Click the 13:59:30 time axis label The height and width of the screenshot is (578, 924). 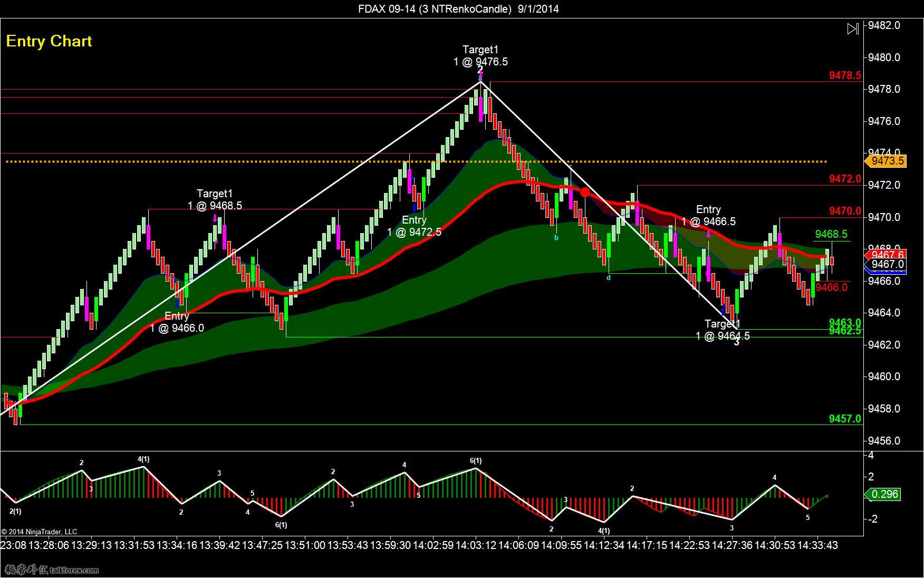(390, 545)
